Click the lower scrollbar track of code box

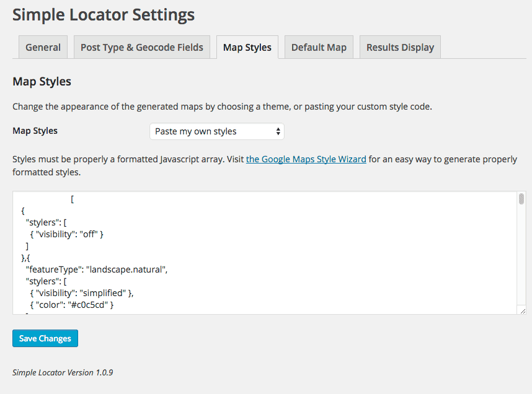[521, 273]
